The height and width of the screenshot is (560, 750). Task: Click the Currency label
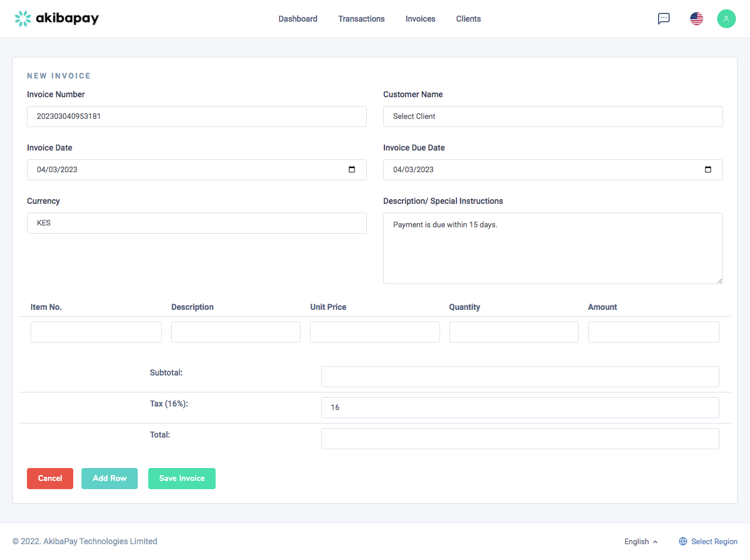tap(43, 201)
